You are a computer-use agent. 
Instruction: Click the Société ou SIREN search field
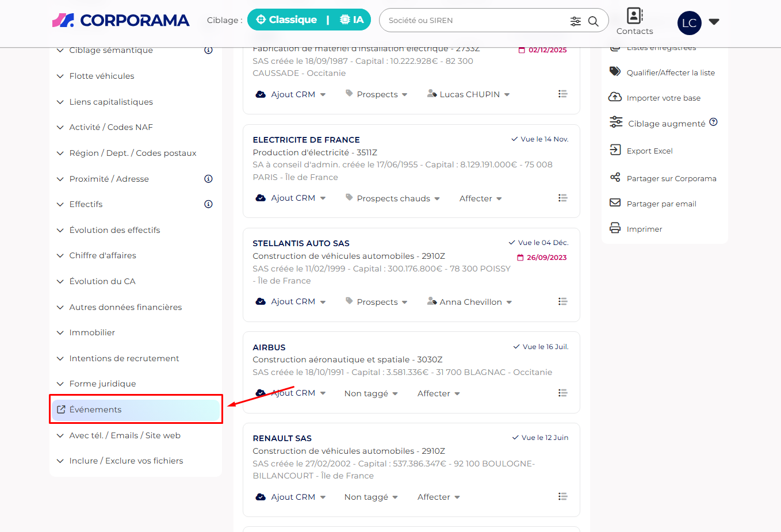(474, 20)
